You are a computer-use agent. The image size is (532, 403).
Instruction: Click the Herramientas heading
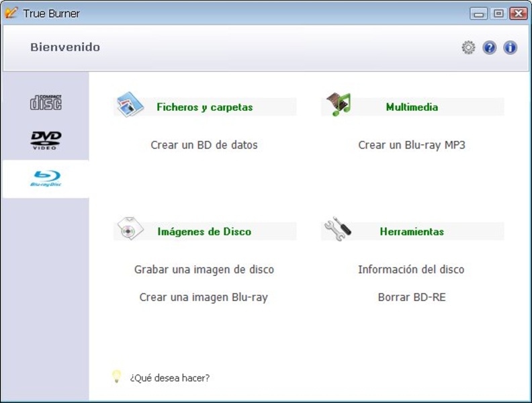point(412,232)
